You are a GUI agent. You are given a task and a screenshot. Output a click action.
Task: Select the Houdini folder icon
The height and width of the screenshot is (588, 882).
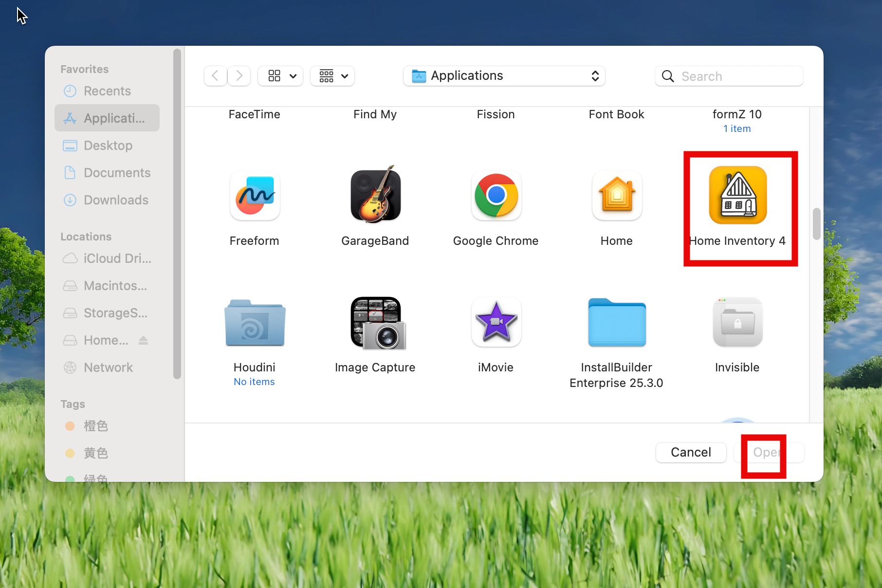255,322
